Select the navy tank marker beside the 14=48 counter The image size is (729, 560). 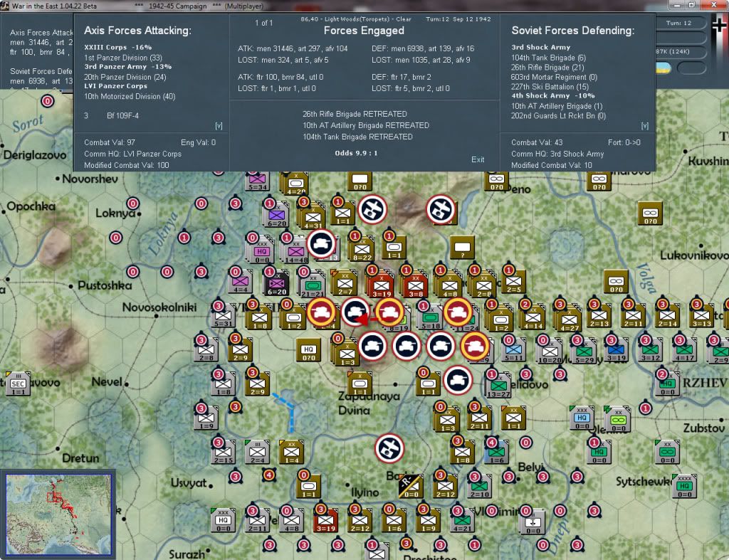(321, 243)
